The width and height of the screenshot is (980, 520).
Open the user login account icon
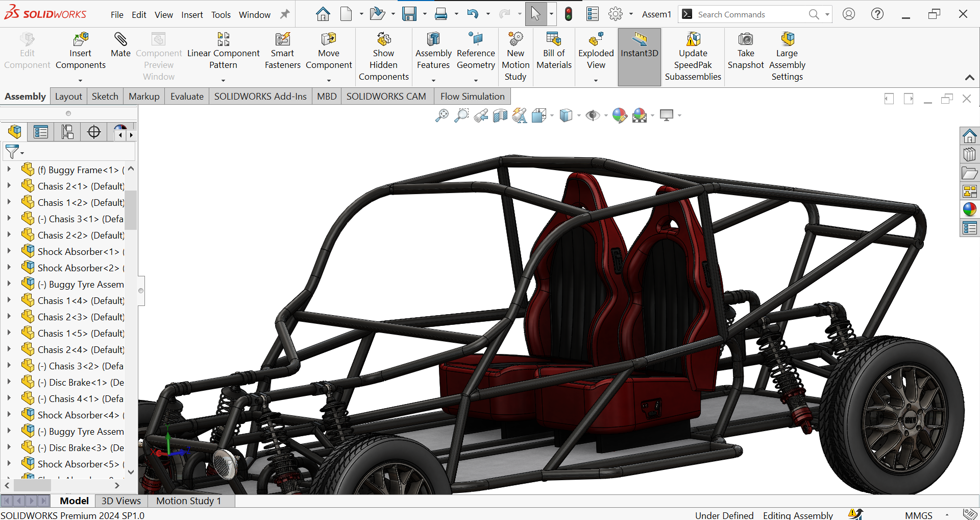point(849,14)
